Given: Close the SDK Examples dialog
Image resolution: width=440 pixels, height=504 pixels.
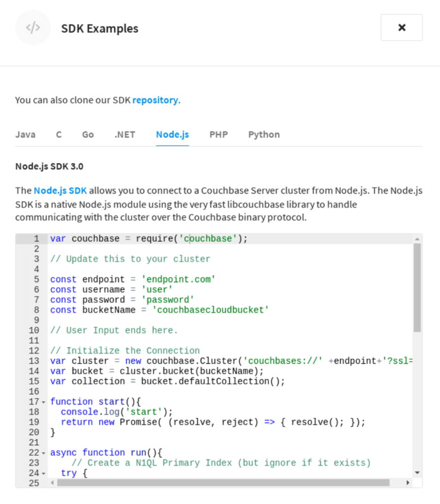Looking at the screenshot, I should click(402, 27).
